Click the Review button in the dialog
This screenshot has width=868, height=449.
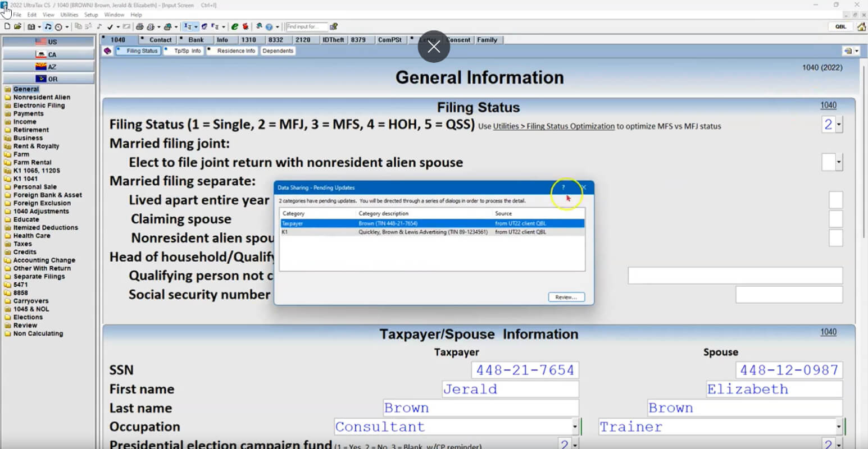tap(566, 297)
